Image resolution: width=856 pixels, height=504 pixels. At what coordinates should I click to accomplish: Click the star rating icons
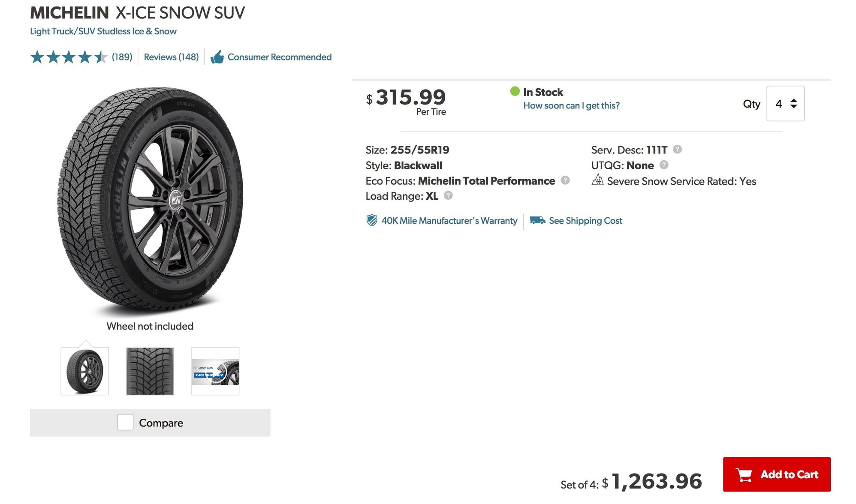[69, 57]
